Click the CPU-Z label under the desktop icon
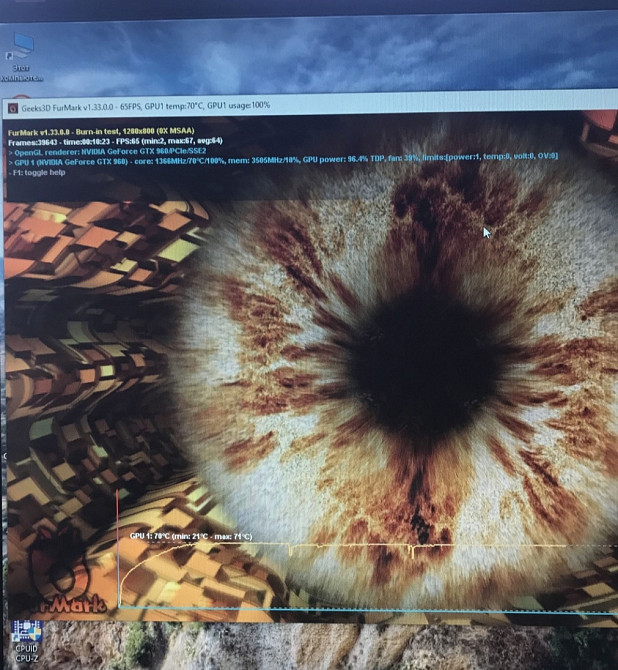Image resolution: width=618 pixels, height=670 pixels. (x=25, y=658)
